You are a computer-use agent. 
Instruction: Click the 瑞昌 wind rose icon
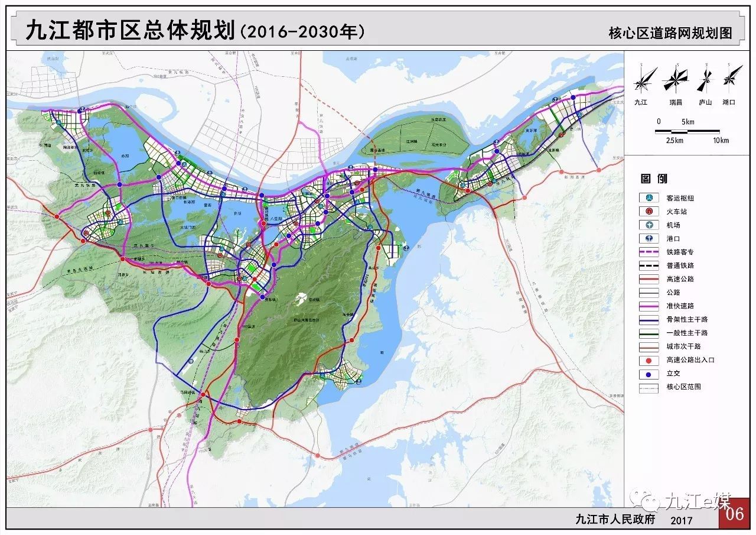click(675, 79)
